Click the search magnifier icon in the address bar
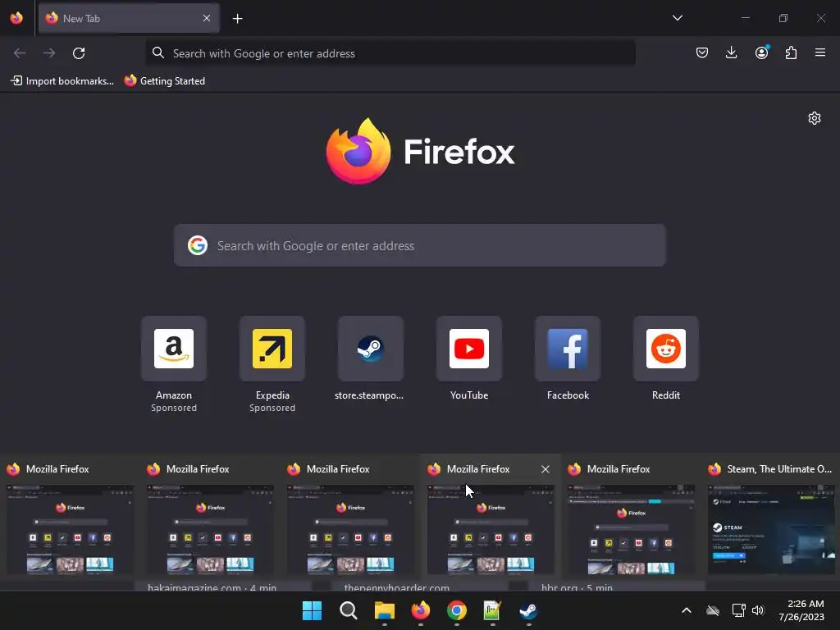The image size is (840, 630). pyautogui.click(x=158, y=52)
